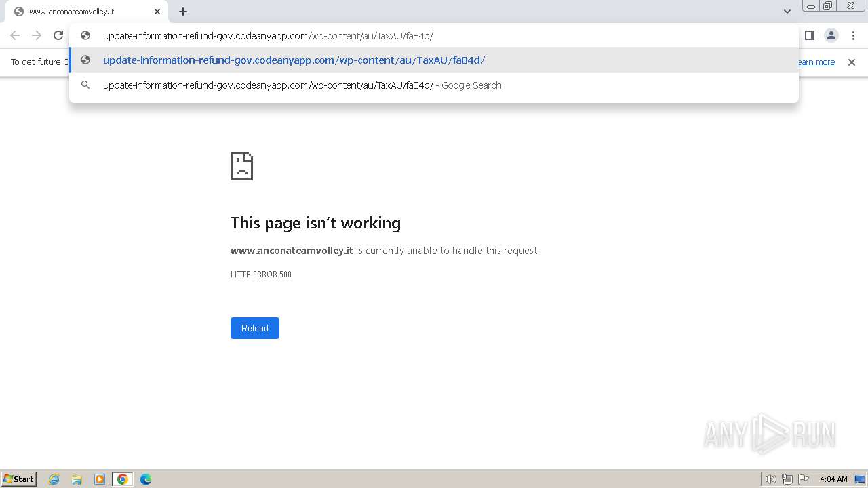Open a new tab with plus icon
The width and height of the screenshot is (868, 488).
pyautogui.click(x=183, y=12)
